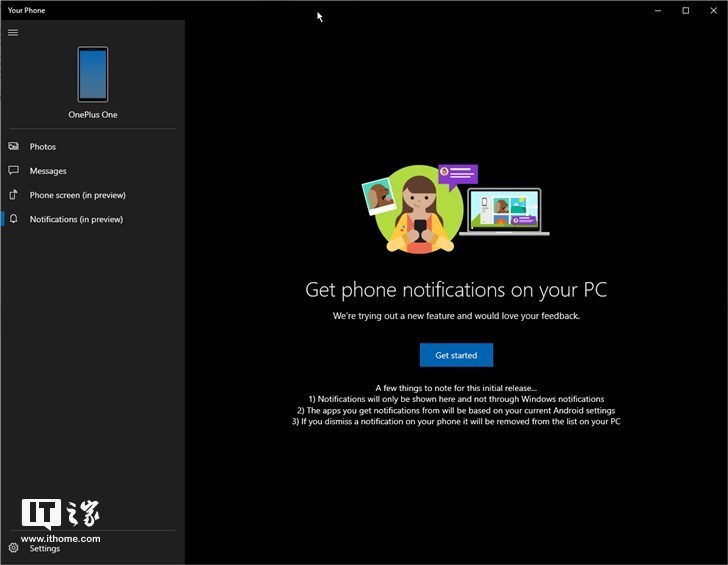Click the laptop in the illustration
This screenshot has height=565, width=728.
click(504, 213)
